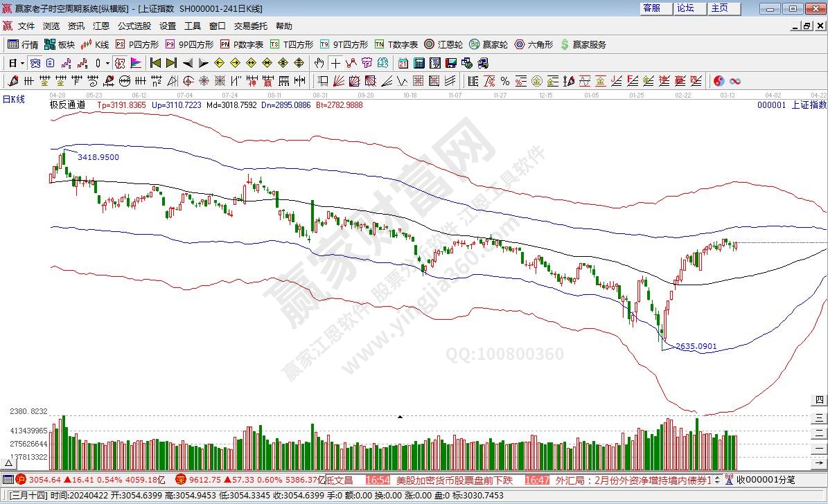Click the red-blue yin-yang icon

[x=719, y=81]
